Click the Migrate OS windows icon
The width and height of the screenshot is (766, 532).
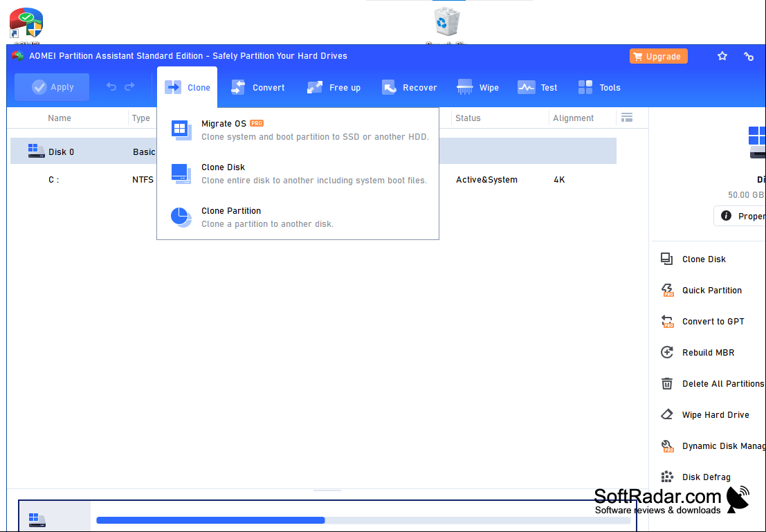[x=181, y=130]
